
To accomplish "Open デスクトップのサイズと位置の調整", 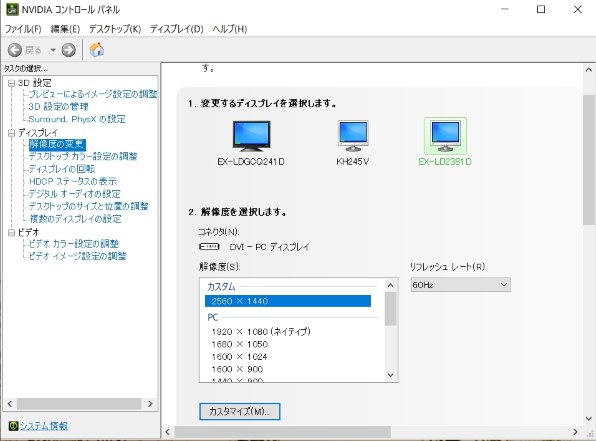I will (88, 206).
